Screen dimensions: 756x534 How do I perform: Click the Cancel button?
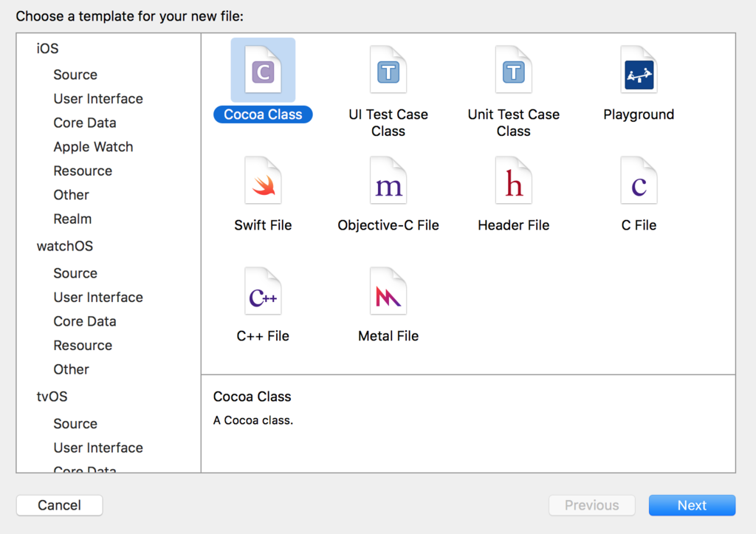59,505
